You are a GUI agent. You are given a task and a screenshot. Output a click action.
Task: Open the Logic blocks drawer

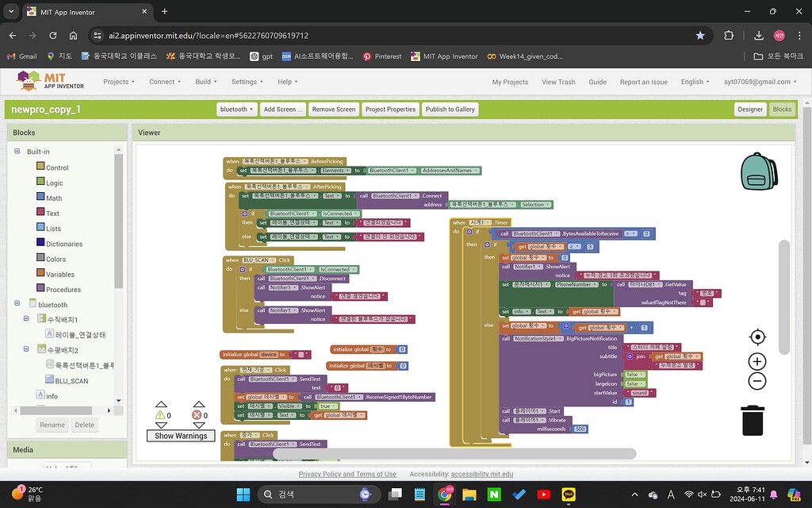[52, 182]
